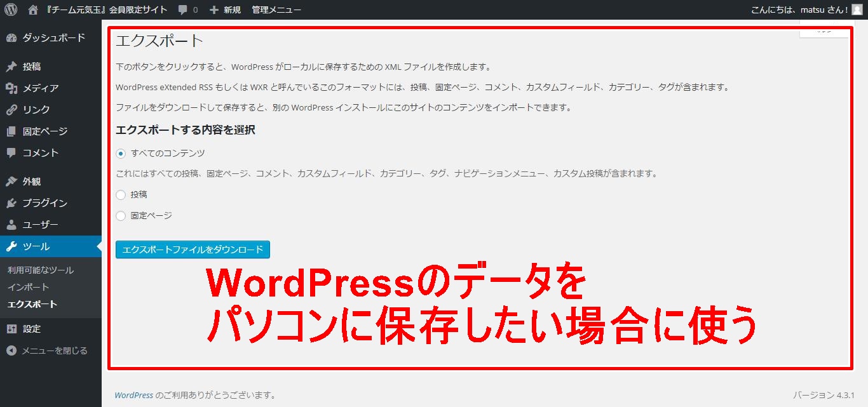
Task: Click the Tools wrench icon
Action: click(x=11, y=246)
